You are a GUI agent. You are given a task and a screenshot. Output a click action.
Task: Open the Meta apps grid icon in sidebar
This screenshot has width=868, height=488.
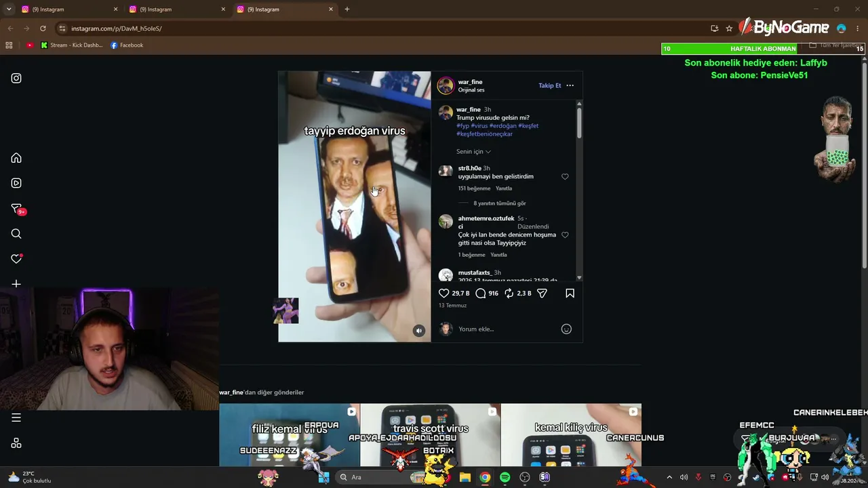coord(16,443)
